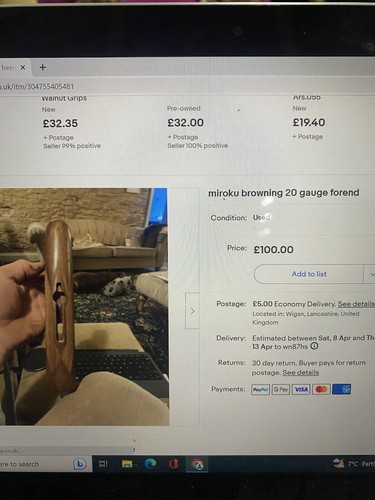Expand the Add to list dropdown arrow
Image resolution: width=375 pixels, height=500 pixels.
click(x=371, y=274)
